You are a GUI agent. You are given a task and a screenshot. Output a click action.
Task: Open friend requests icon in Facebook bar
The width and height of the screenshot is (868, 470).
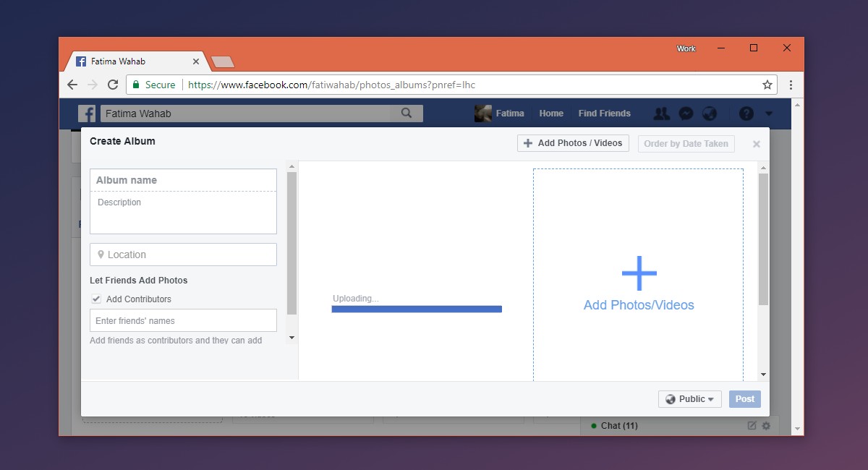click(x=661, y=114)
